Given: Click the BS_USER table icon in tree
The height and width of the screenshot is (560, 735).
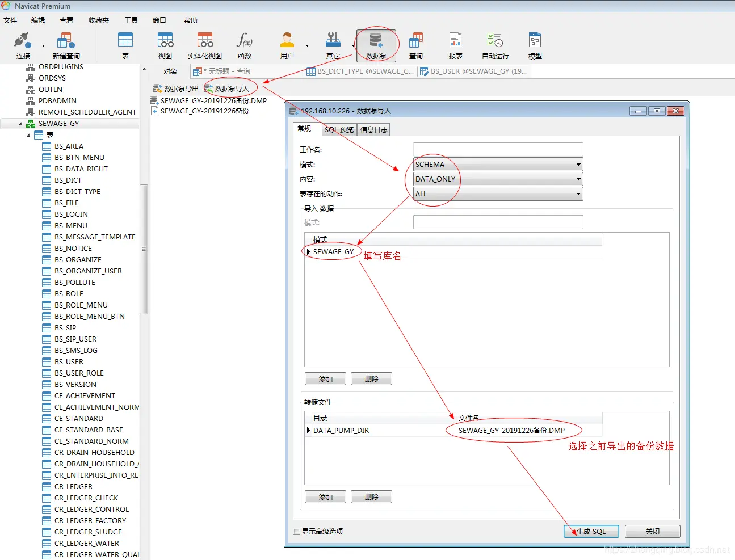Looking at the screenshot, I should coord(47,362).
